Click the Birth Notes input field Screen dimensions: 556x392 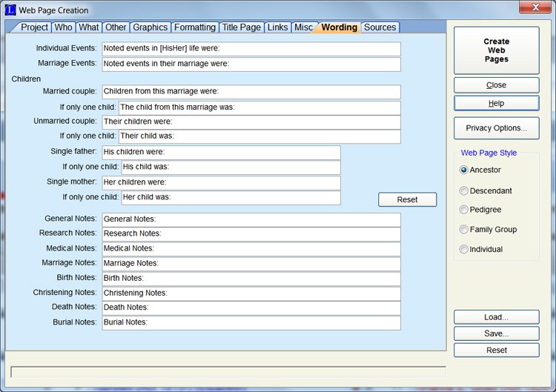(x=251, y=279)
